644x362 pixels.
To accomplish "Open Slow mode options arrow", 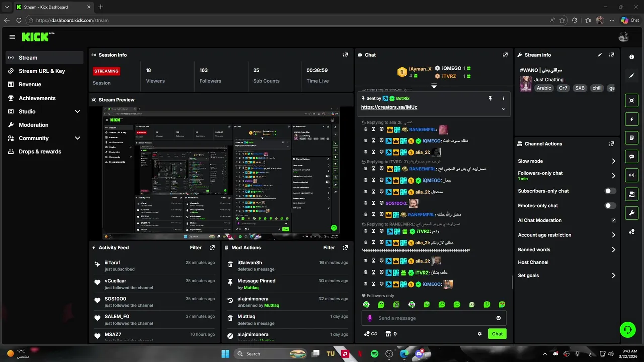I will 613,161.
